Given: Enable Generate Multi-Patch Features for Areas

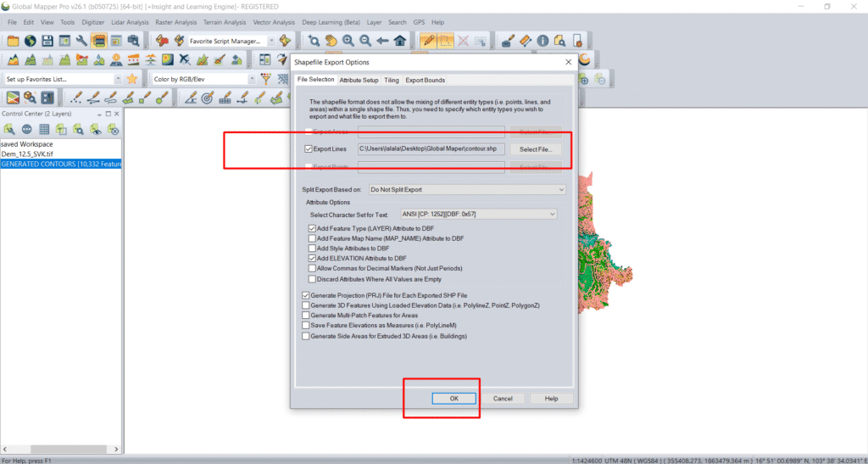Looking at the screenshot, I should (305, 315).
